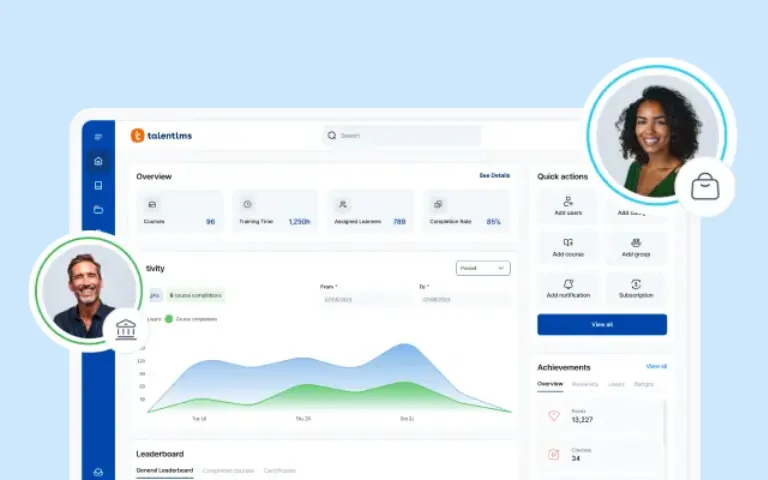Image resolution: width=768 pixels, height=480 pixels.
Task: Click the See Details link in Overview
Action: click(x=494, y=175)
